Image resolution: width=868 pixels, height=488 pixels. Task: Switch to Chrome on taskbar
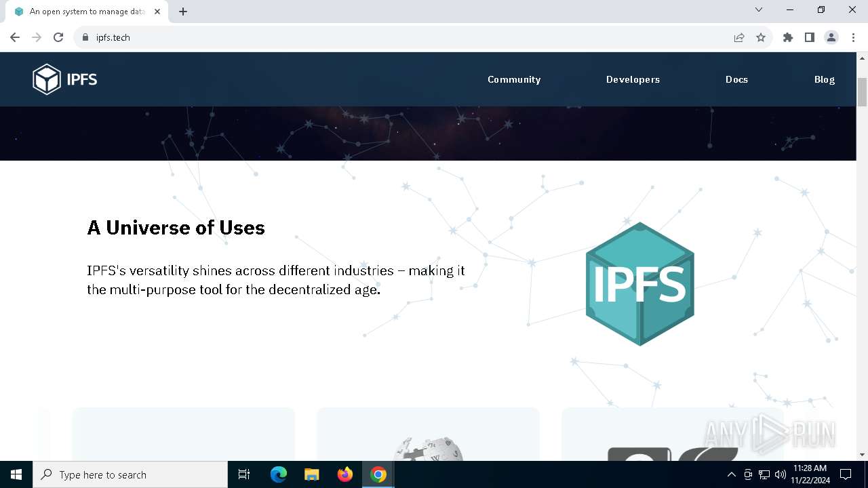(x=378, y=474)
